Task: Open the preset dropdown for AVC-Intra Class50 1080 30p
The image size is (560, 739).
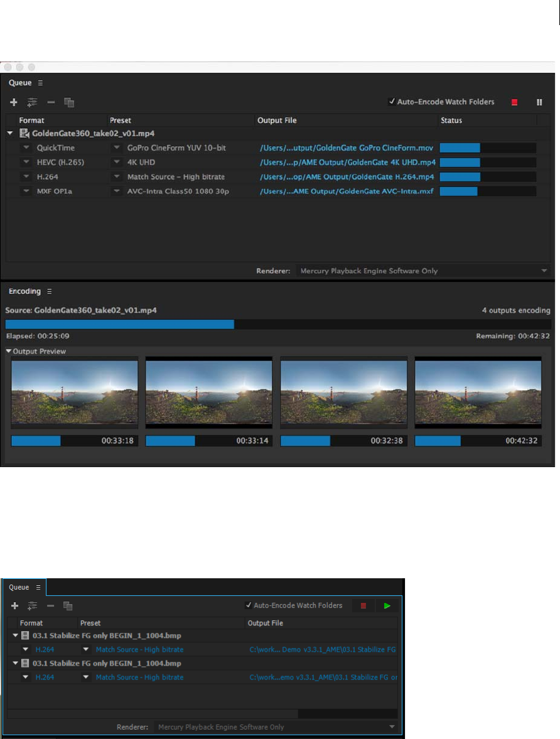Action: click(116, 191)
